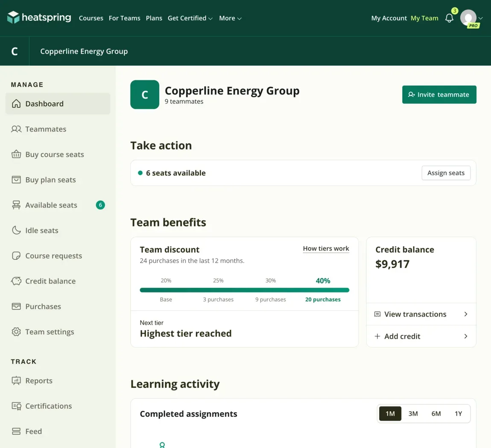491x448 pixels.
Task: Open the How tiers work link
Action: click(326, 249)
